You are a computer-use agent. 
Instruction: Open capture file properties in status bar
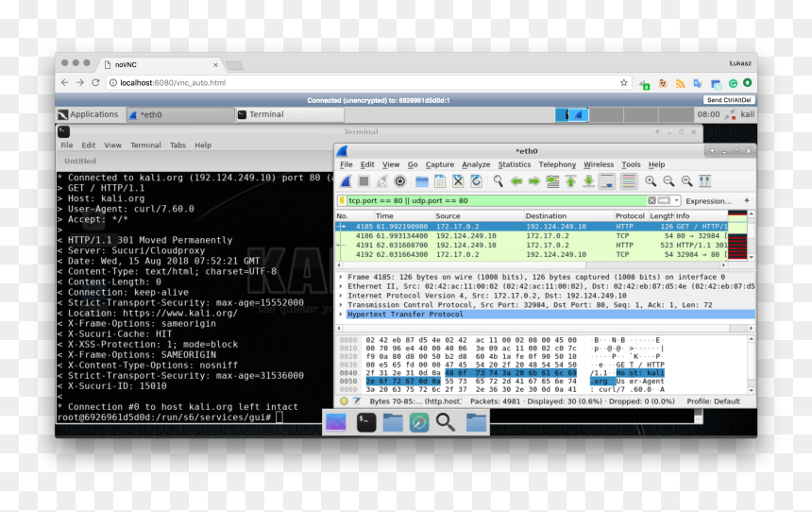pyautogui.click(x=357, y=401)
